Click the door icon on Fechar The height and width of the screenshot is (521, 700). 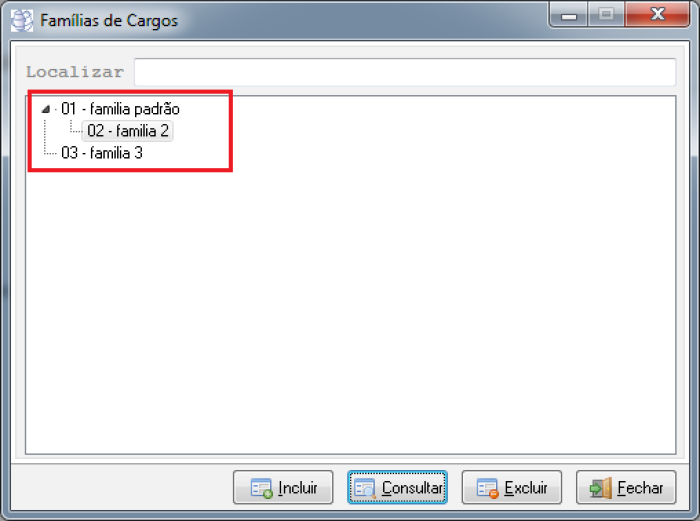[x=601, y=488]
